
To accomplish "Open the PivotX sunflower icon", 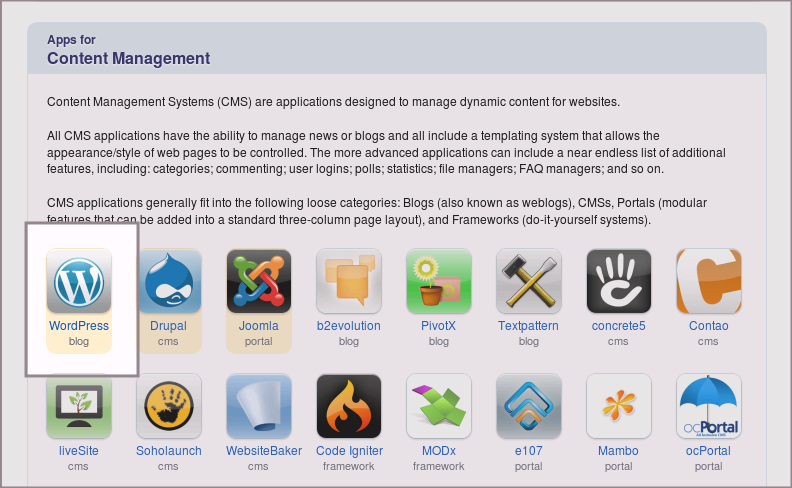I will pyautogui.click(x=439, y=281).
